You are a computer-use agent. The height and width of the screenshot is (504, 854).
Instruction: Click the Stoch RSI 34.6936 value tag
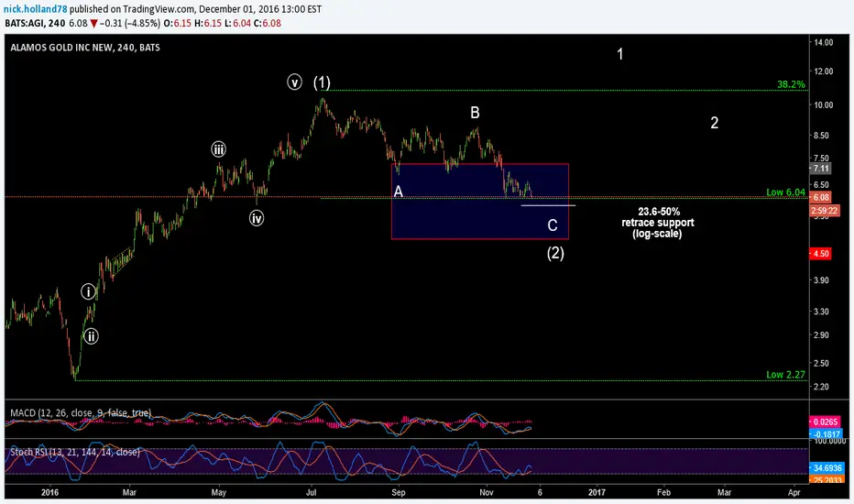click(827, 467)
